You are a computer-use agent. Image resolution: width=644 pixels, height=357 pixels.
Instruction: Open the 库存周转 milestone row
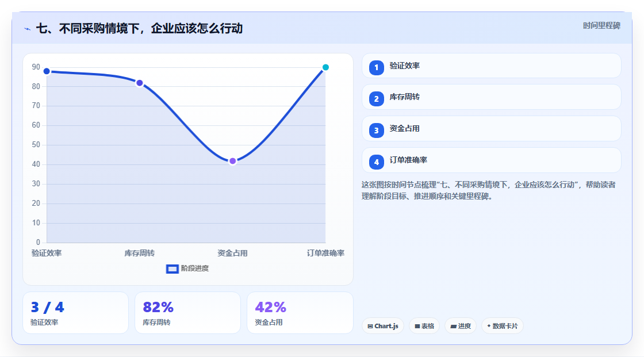click(491, 97)
